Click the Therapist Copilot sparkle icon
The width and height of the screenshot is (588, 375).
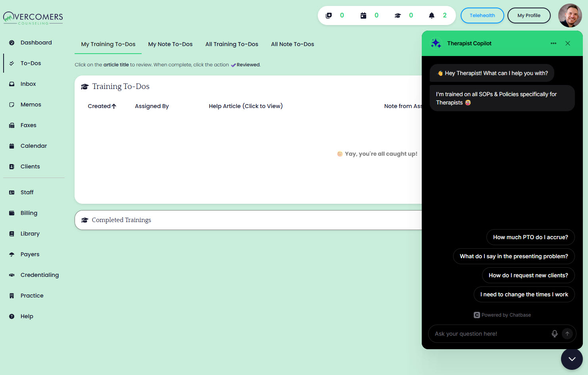point(436,43)
